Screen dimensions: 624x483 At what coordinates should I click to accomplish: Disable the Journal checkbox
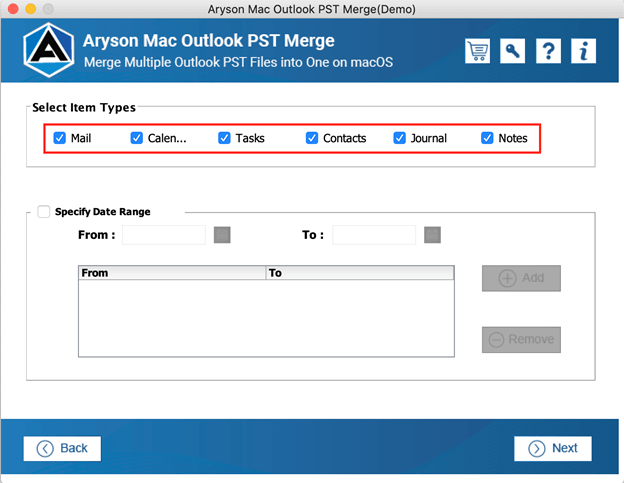point(400,138)
